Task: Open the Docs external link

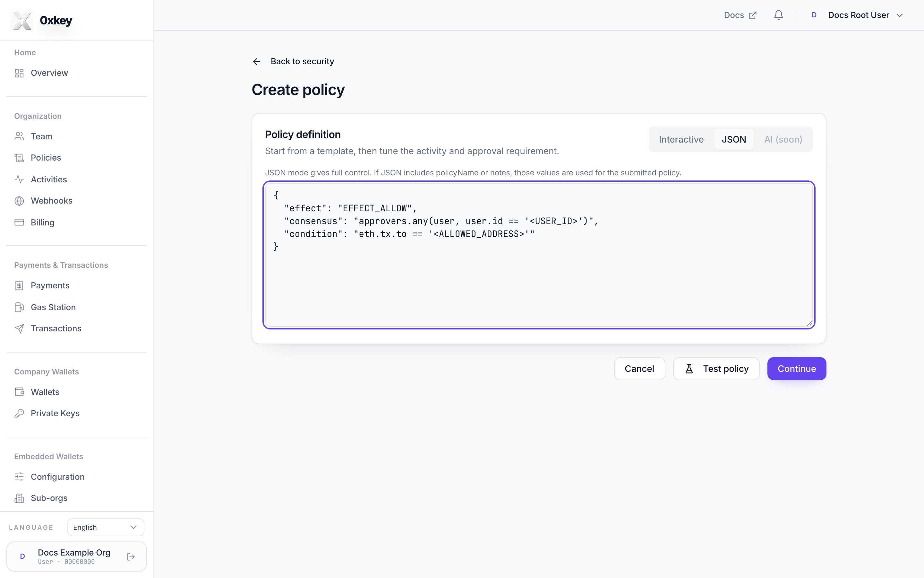Action: 740,15
